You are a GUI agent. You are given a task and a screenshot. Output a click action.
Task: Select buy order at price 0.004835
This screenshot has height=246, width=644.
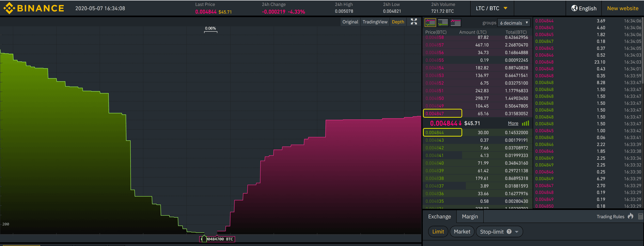[x=478, y=201]
